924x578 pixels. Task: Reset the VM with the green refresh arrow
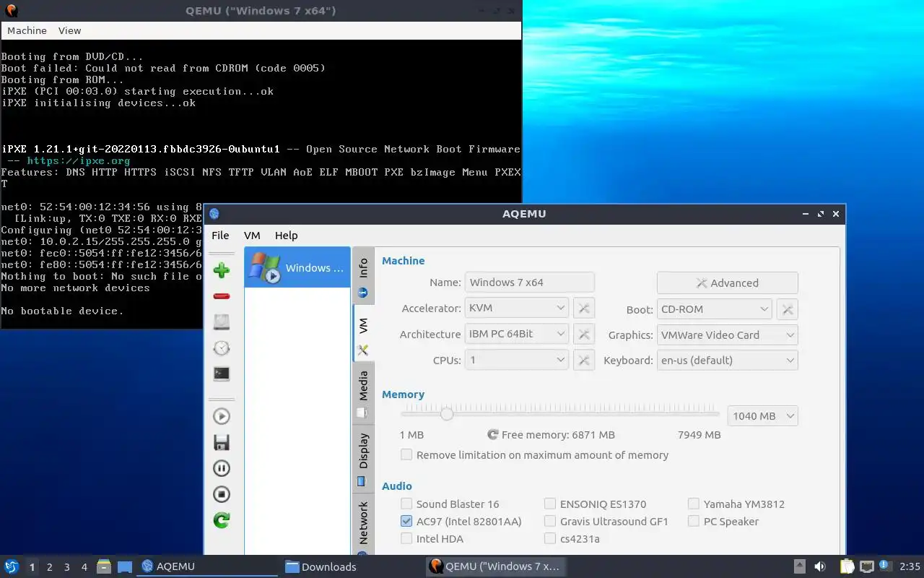click(222, 520)
